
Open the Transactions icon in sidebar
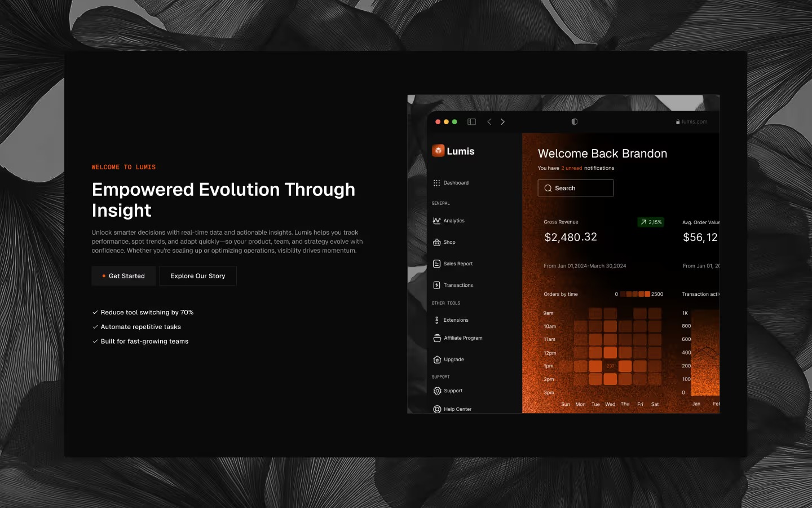tap(436, 285)
